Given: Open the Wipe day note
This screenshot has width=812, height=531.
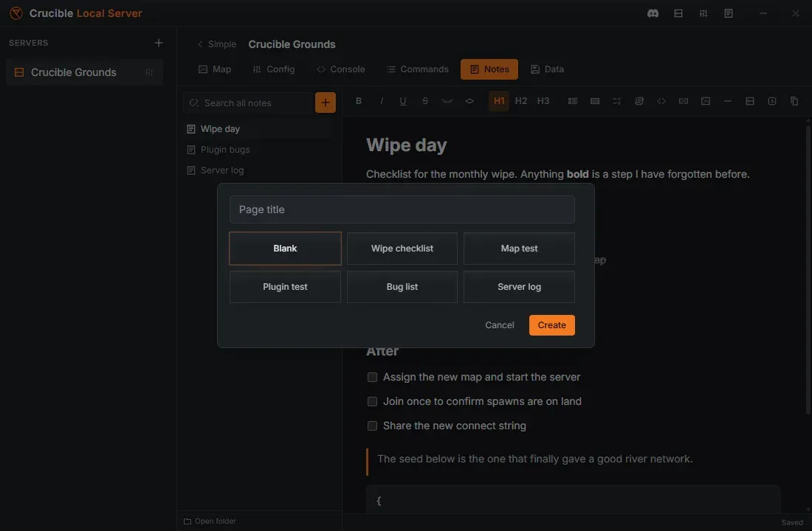Looking at the screenshot, I should pyautogui.click(x=258, y=129).
